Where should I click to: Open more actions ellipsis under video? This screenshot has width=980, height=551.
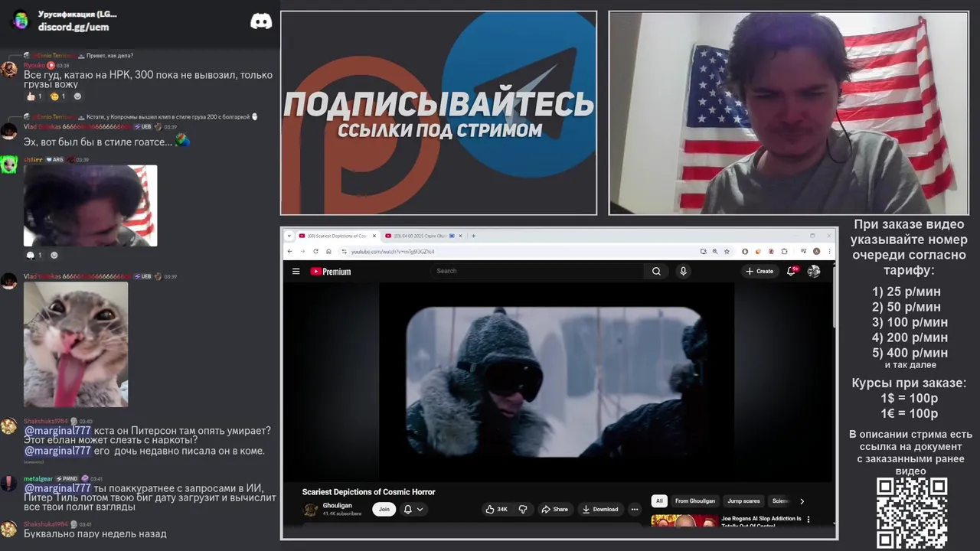click(x=634, y=509)
